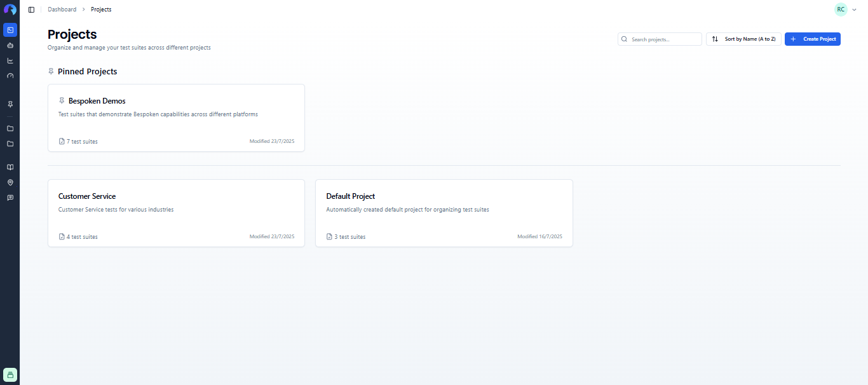Click the map pin location sidebar icon

(x=10, y=182)
